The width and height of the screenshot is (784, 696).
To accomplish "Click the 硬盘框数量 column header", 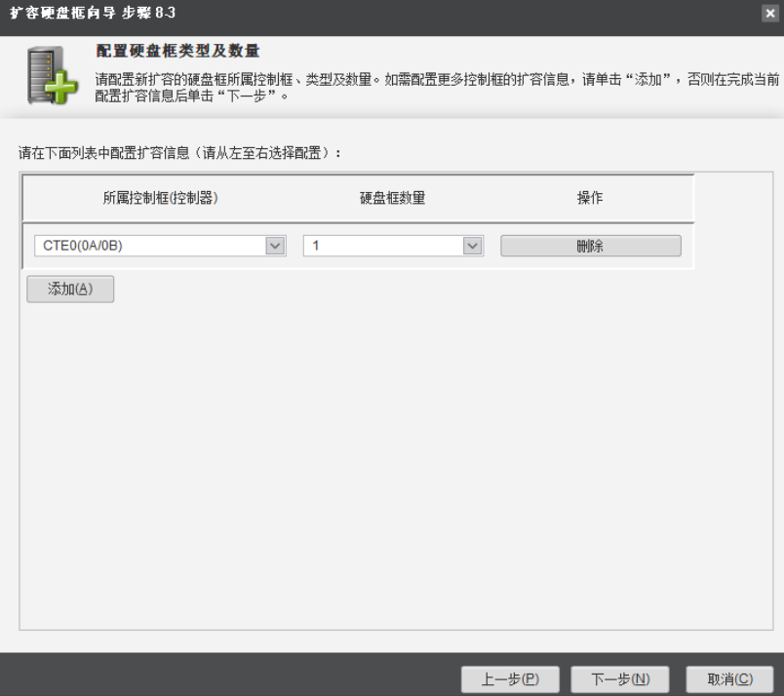I will coord(393,198).
